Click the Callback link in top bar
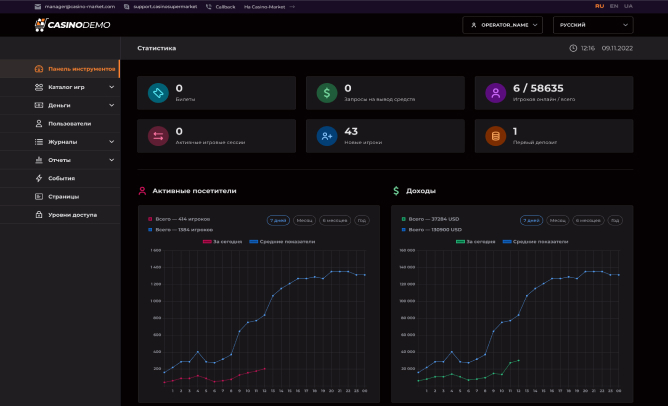The width and height of the screenshot is (668, 406). tap(221, 6)
